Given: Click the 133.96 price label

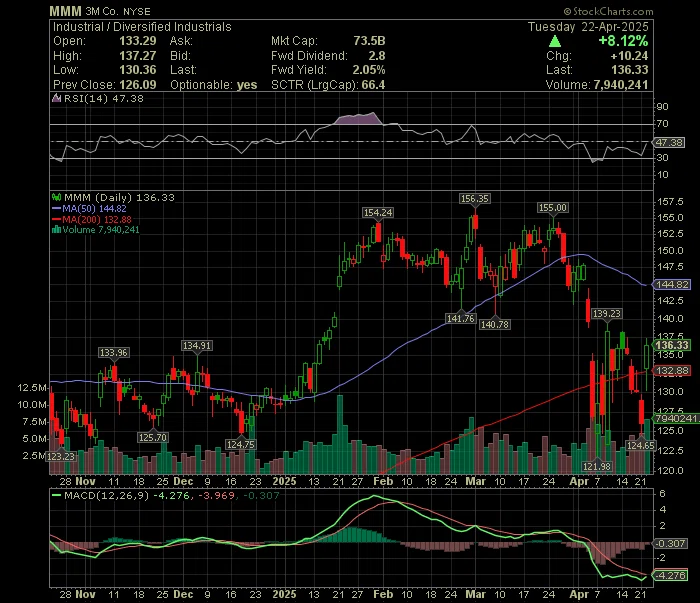Looking at the screenshot, I should click(x=113, y=353).
